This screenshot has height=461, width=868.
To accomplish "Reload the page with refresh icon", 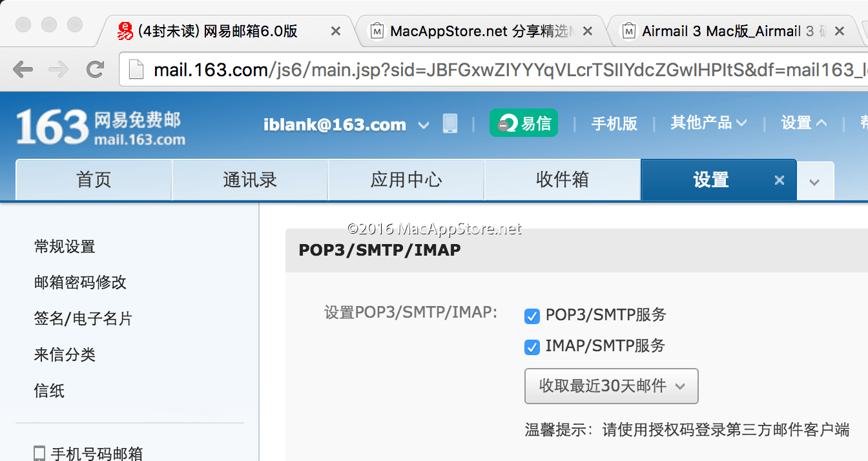I will [96, 69].
